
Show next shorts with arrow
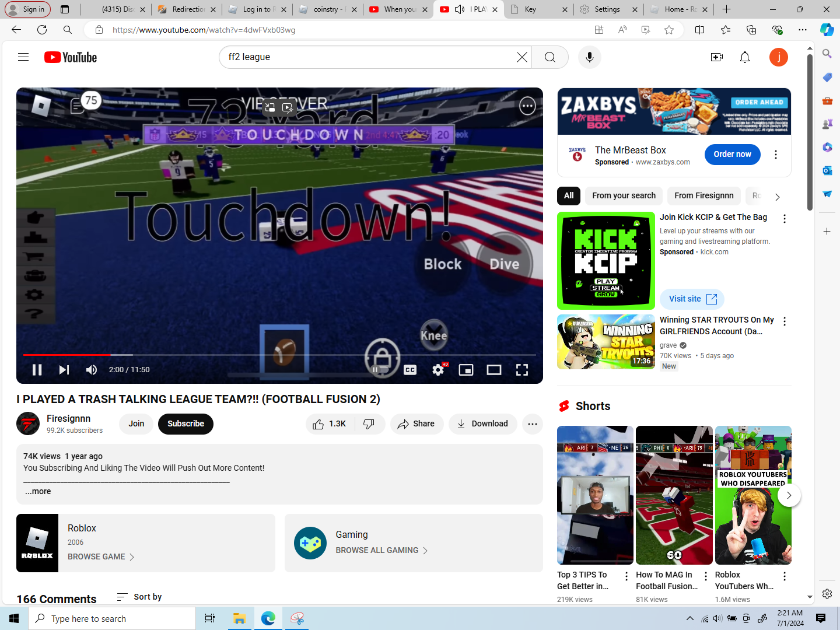[x=789, y=495]
